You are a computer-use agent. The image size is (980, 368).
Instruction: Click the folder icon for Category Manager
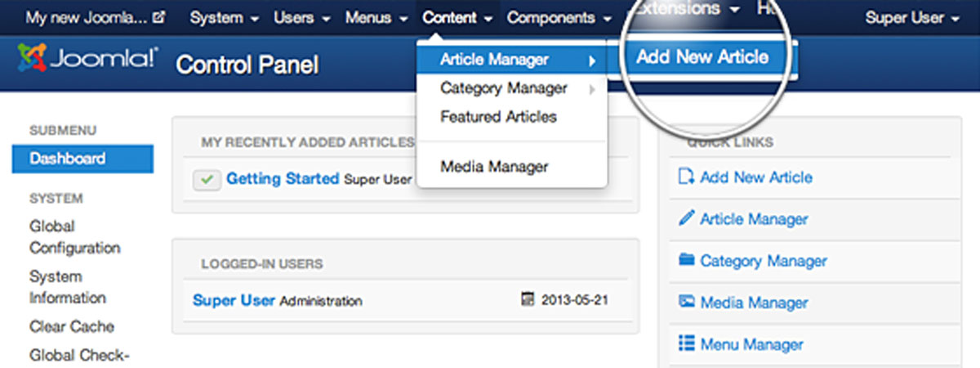pyautogui.click(x=686, y=260)
